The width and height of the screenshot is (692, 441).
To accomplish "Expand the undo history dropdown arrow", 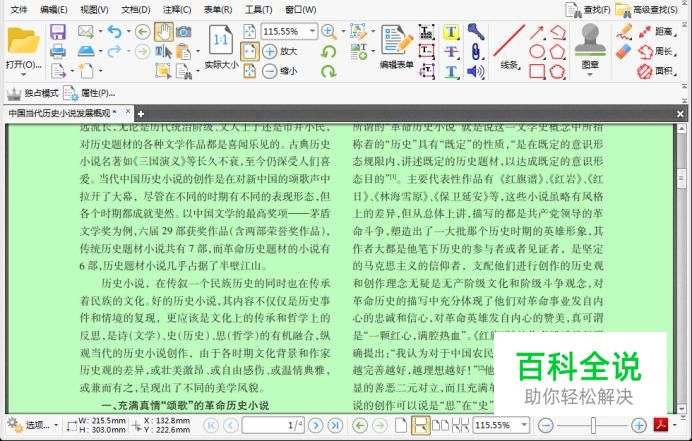I will click(x=128, y=31).
